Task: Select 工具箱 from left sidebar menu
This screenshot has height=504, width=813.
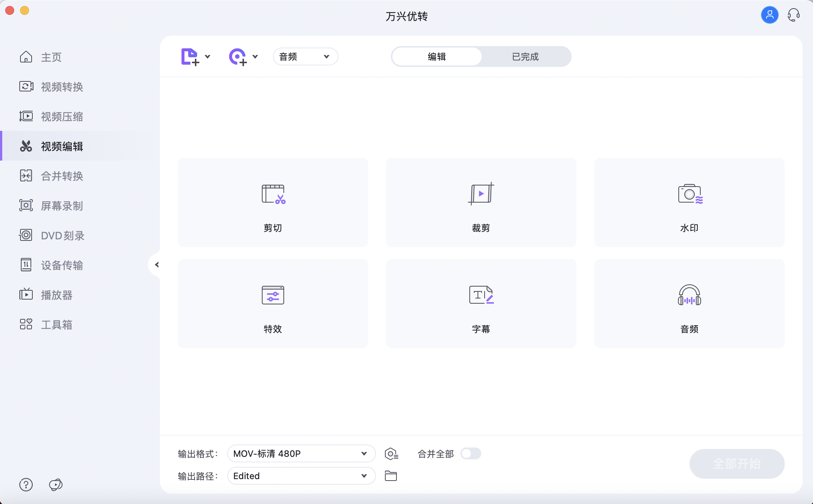Action: click(57, 324)
